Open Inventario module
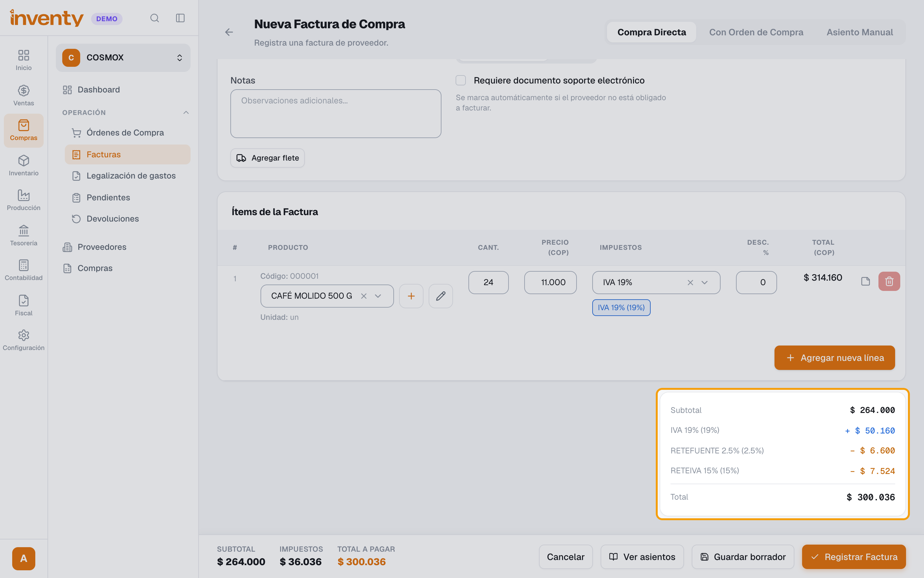The height and width of the screenshot is (578, 924). click(x=24, y=165)
